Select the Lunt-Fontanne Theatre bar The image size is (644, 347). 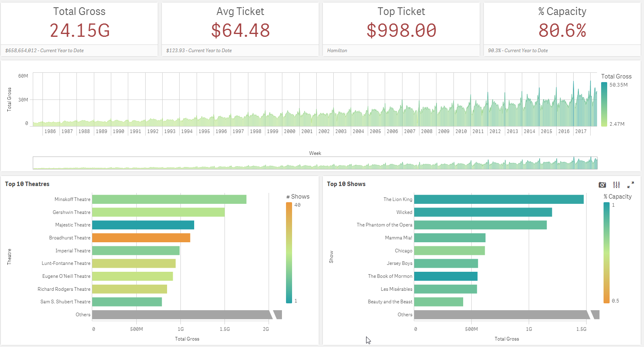pos(134,263)
